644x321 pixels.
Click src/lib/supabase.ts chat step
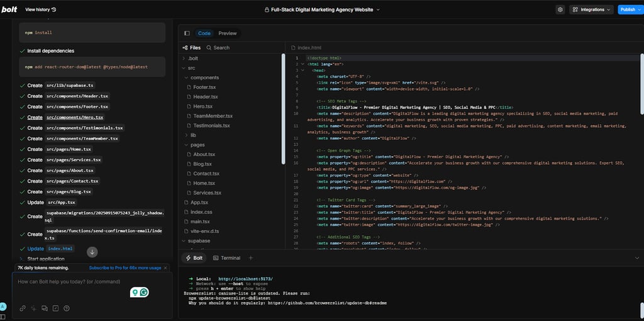coord(70,86)
